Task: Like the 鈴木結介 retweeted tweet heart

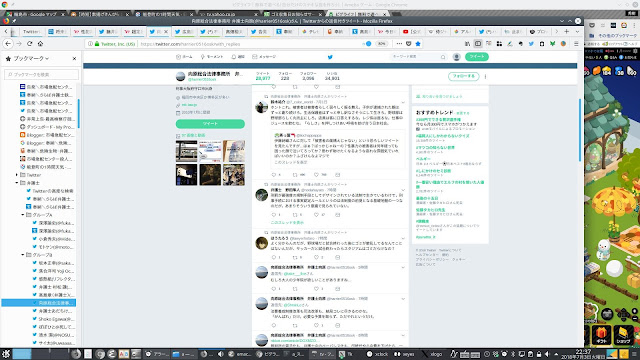Action: point(316,175)
